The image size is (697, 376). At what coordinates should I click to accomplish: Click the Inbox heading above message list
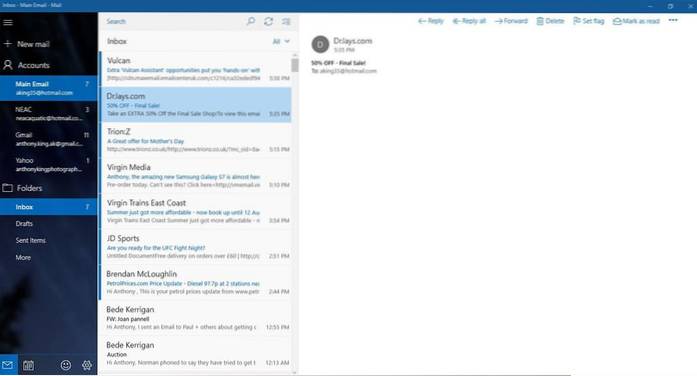(x=117, y=41)
